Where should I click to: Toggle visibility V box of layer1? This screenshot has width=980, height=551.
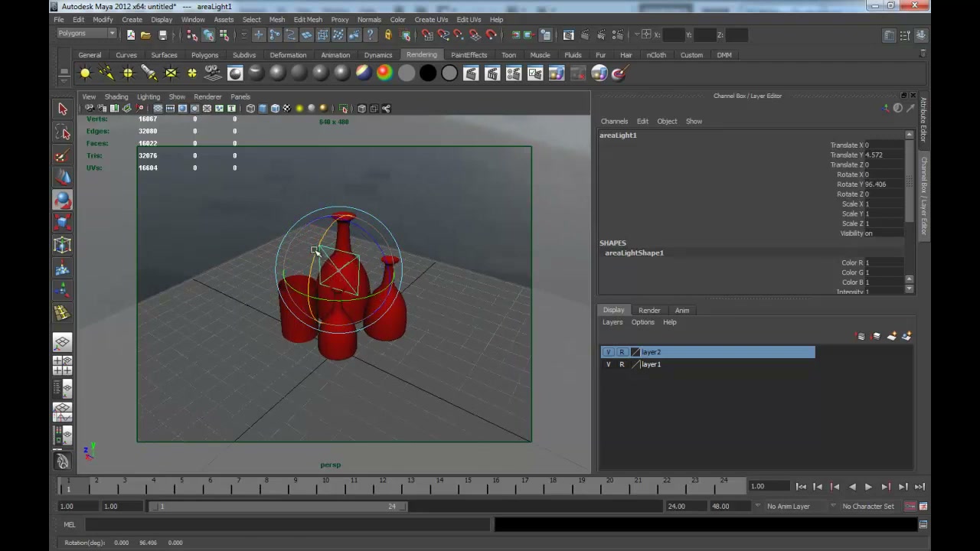point(609,364)
